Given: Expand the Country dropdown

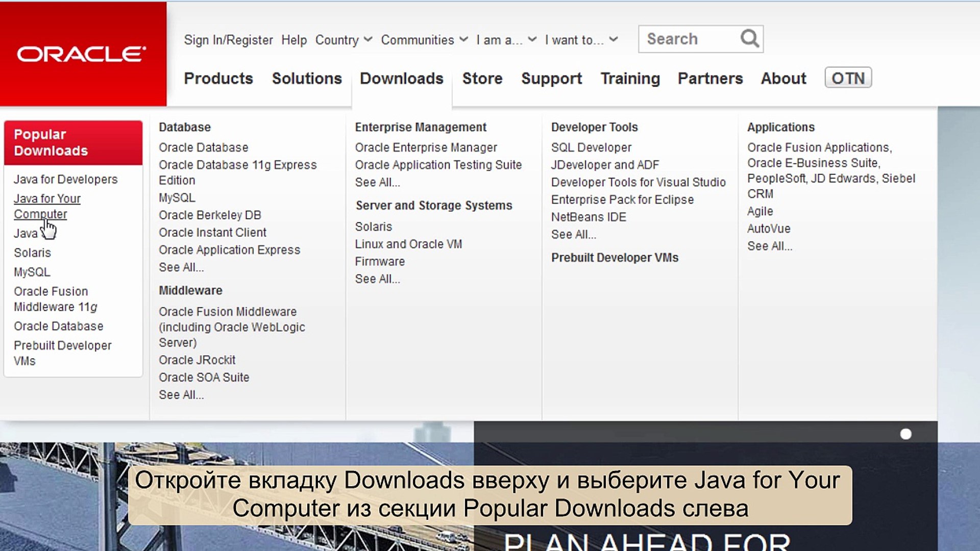Looking at the screenshot, I should point(344,40).
